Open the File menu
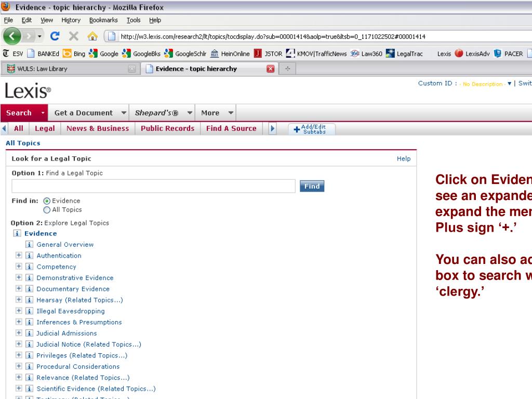The height and width of the screenshot is (399, 532). coord(8,20)
